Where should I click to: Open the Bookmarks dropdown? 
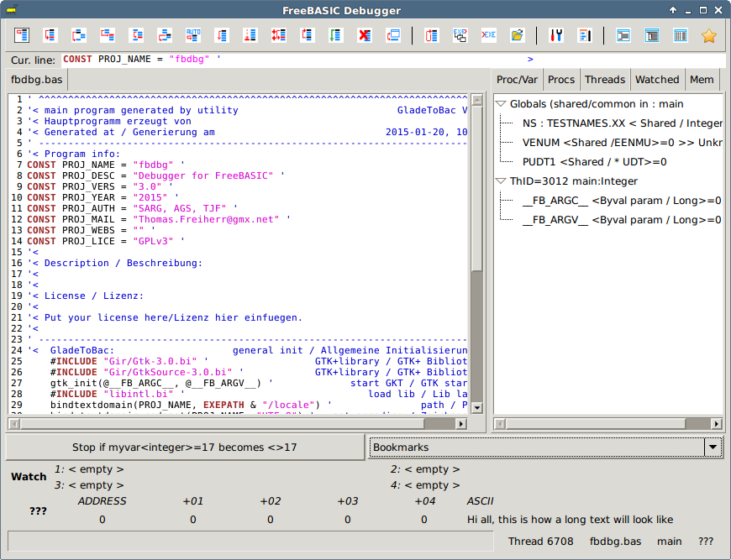point(712,447)
